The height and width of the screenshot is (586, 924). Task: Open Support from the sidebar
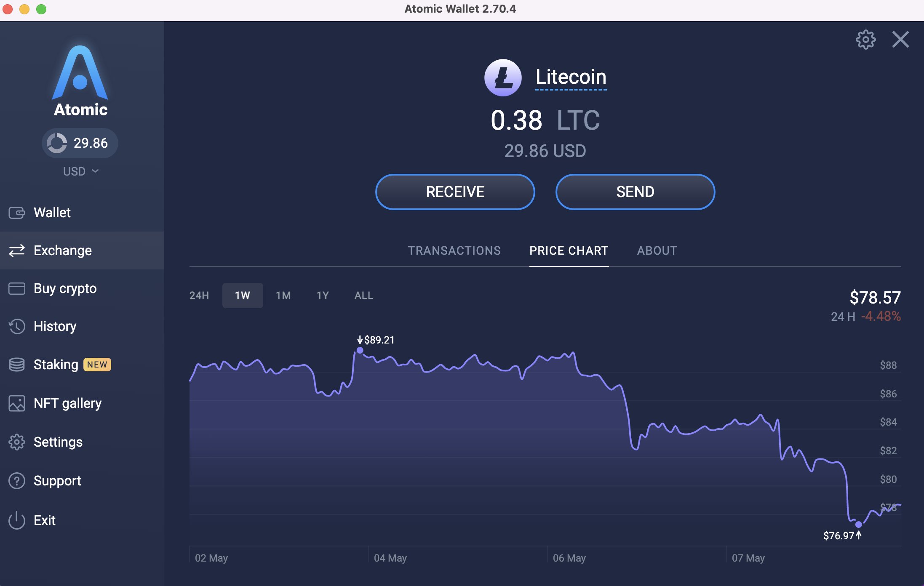click(x=57, y=480)
